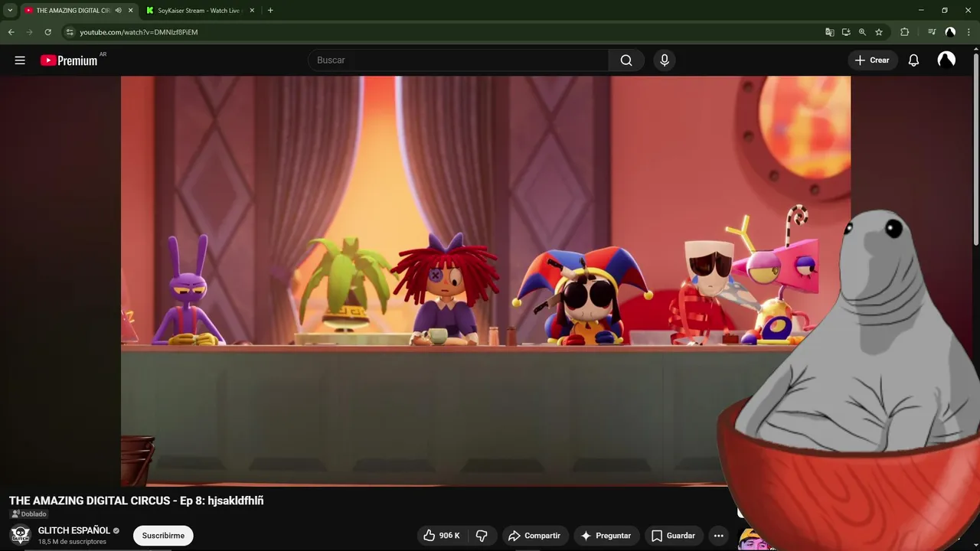Click the youtube.com address bar URL

[139, 32]
